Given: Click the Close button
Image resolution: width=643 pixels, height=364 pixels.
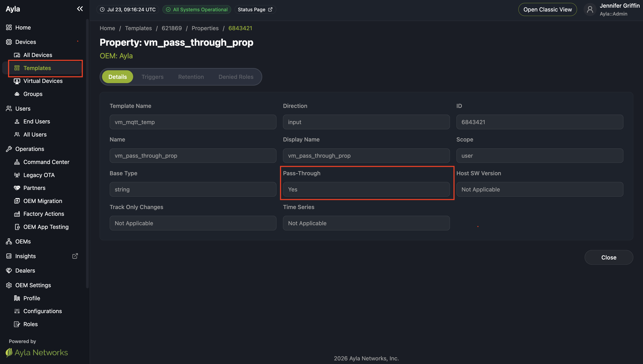Looking at the screenshot, I should (x=609, y=257).
